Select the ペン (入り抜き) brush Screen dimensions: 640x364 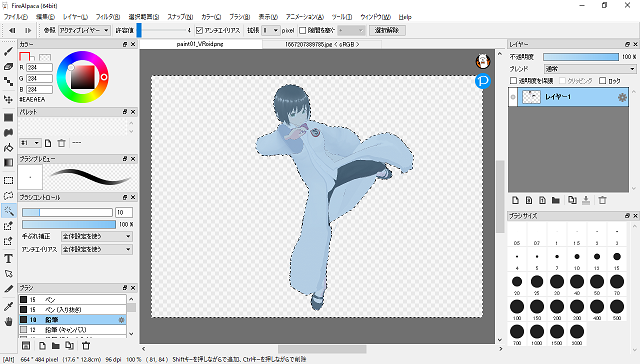[72, 310]
